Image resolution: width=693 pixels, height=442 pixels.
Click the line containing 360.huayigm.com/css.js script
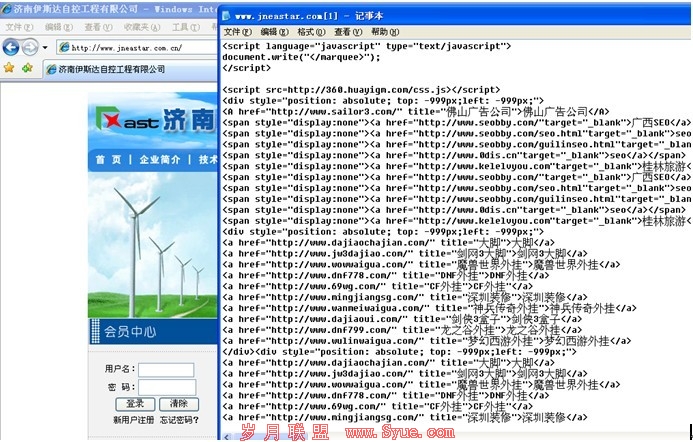[x=361, y=90]
